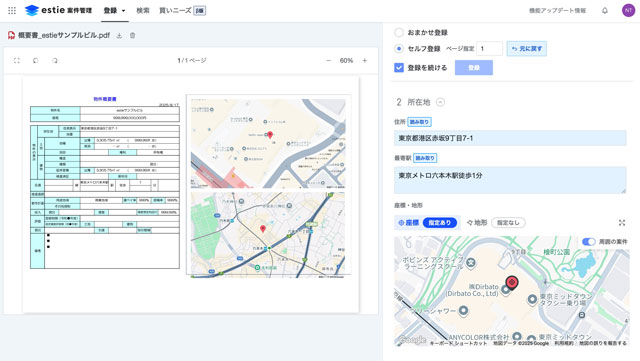The image size is (640, 361).
Task: Delete the uploaded PDF with trash icon
Action: pos(132,36)
